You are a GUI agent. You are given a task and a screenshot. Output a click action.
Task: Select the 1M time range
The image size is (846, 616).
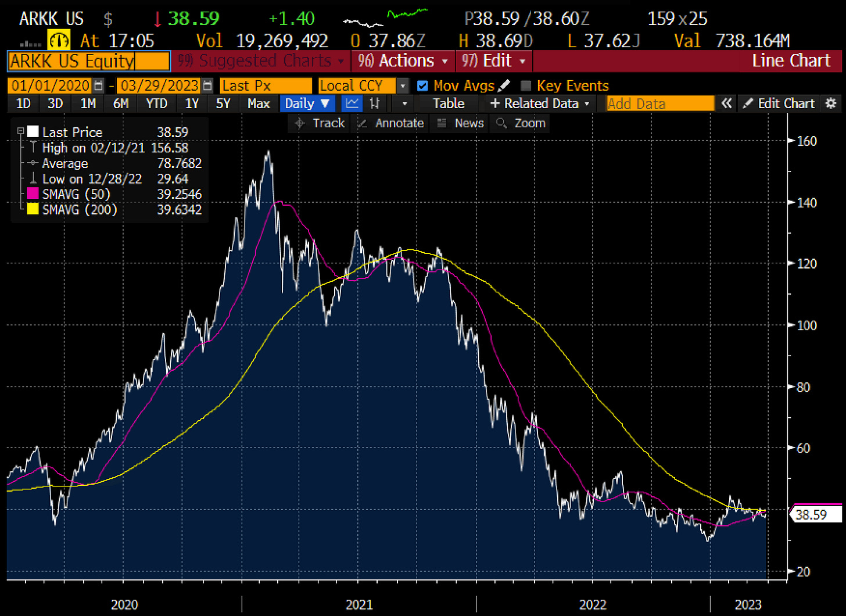click(88, 103)
